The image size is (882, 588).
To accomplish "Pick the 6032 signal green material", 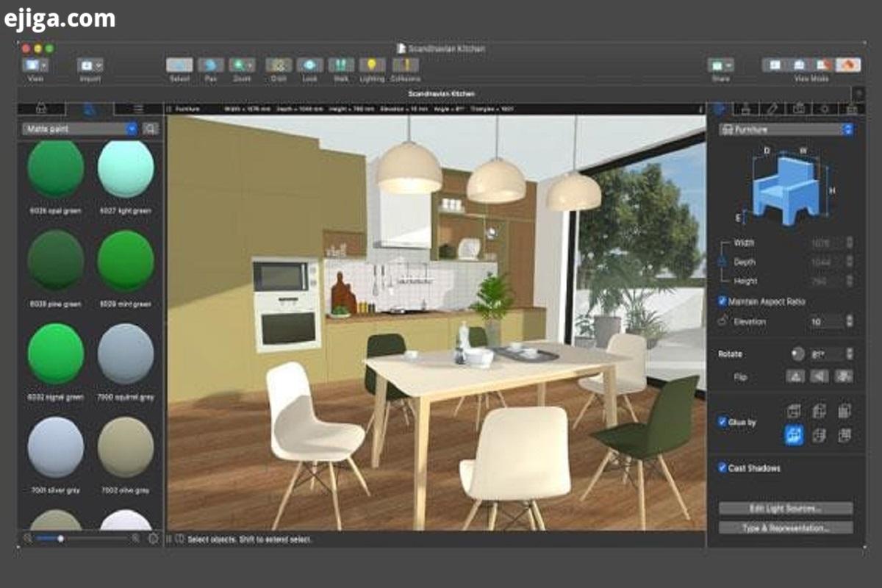I will coord(56,354).
